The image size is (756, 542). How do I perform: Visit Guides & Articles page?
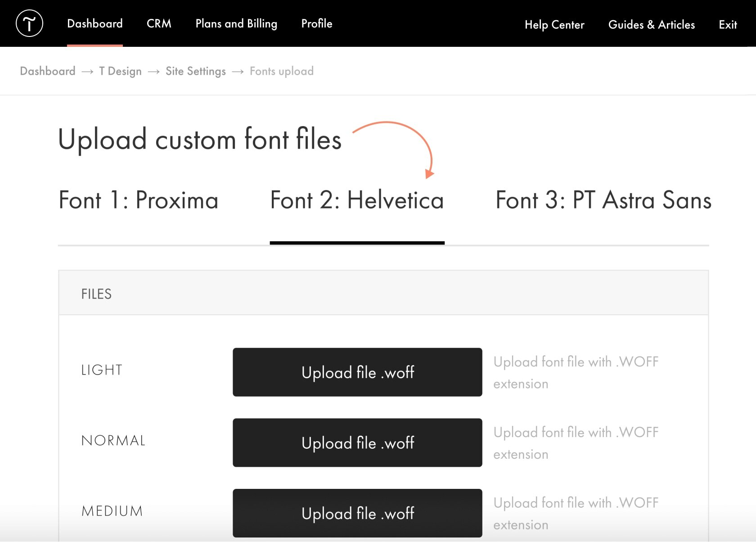pyautogui.click(x=651, y=25)
